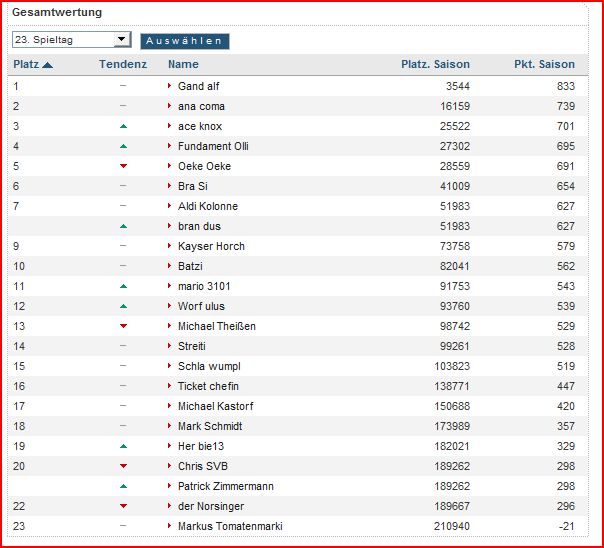Open Fundament Olli player link

[213, 146]
